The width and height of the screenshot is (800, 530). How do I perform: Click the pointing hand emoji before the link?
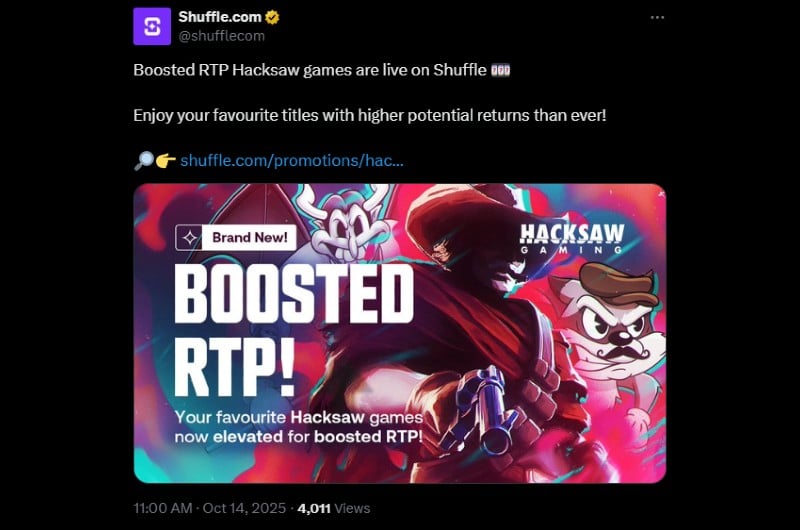[166, 161]
